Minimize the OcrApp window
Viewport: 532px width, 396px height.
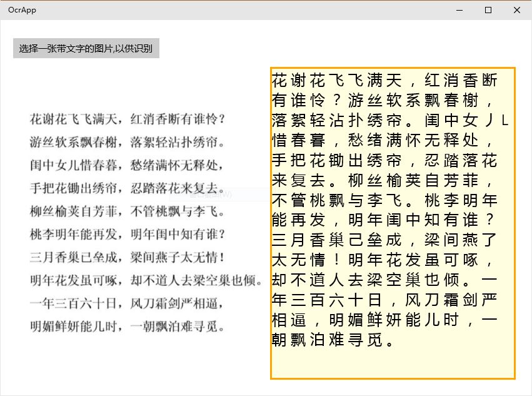[x=459, y=10]
